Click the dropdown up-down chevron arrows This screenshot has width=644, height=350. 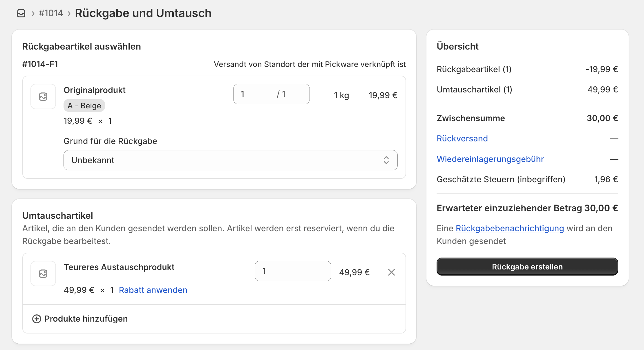[386, 160]
